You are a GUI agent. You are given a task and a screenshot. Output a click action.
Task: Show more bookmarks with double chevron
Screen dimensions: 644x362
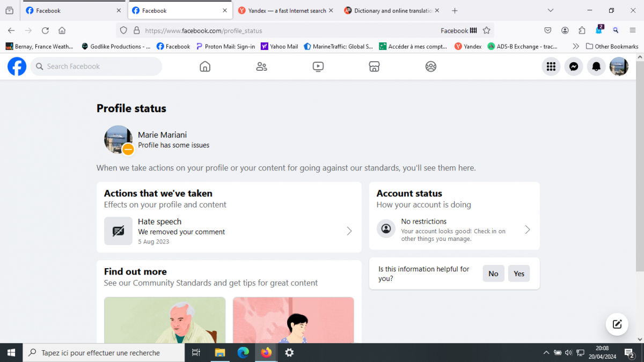(x=576, y=47)
